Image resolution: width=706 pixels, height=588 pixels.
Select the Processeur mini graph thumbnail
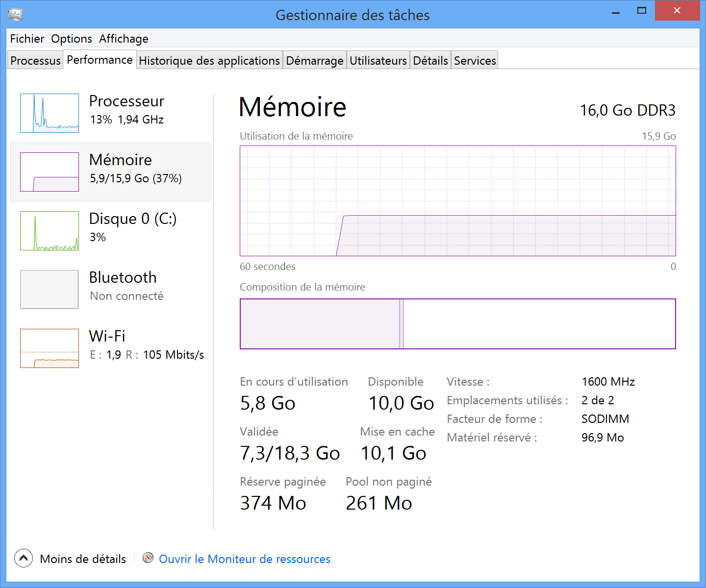point(50,113)
